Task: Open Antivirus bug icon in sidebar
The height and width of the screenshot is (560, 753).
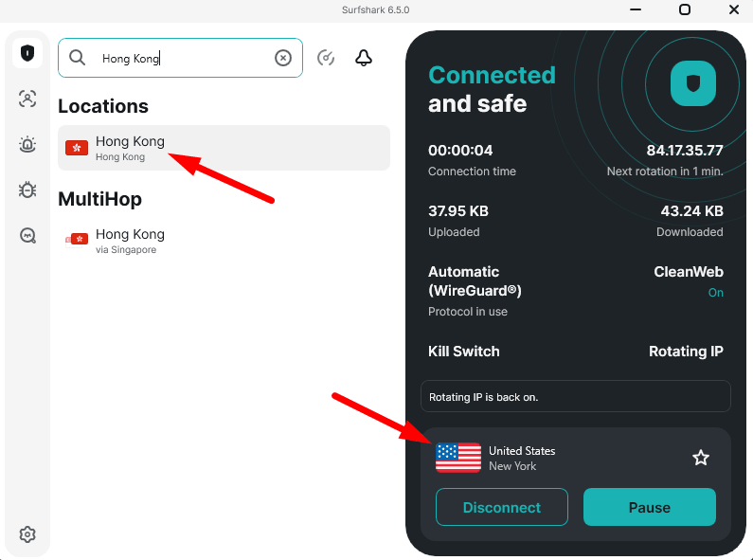Action: coord(27,190)
